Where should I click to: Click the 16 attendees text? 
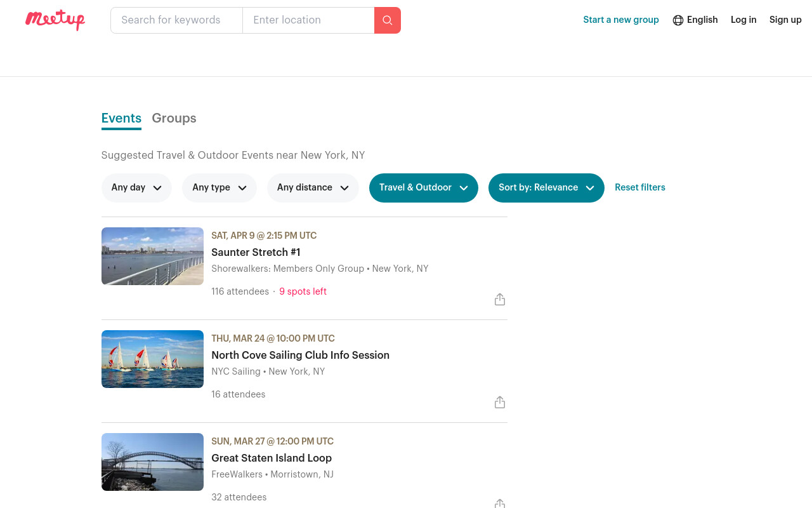click(x=238, y=394)
